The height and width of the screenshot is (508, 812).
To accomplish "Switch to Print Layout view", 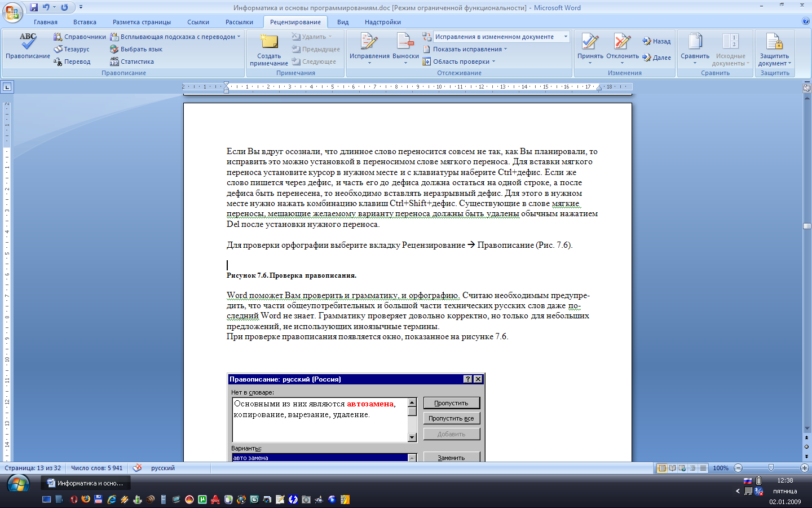I will (662, 468).
